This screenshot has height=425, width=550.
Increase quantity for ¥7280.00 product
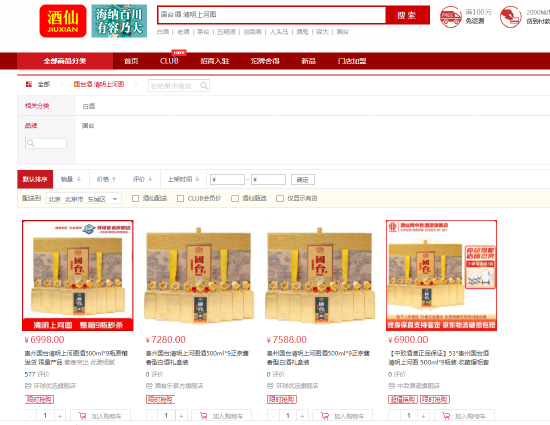181,416
